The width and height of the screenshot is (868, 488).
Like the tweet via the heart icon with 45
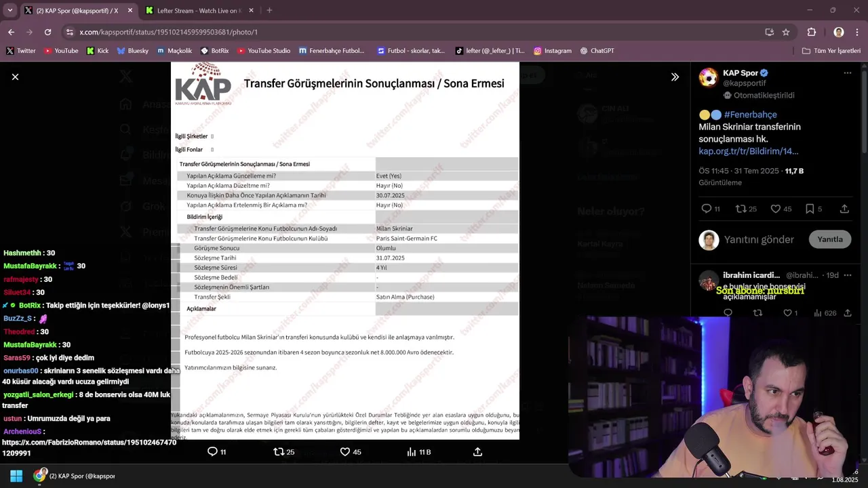[776, 209]
